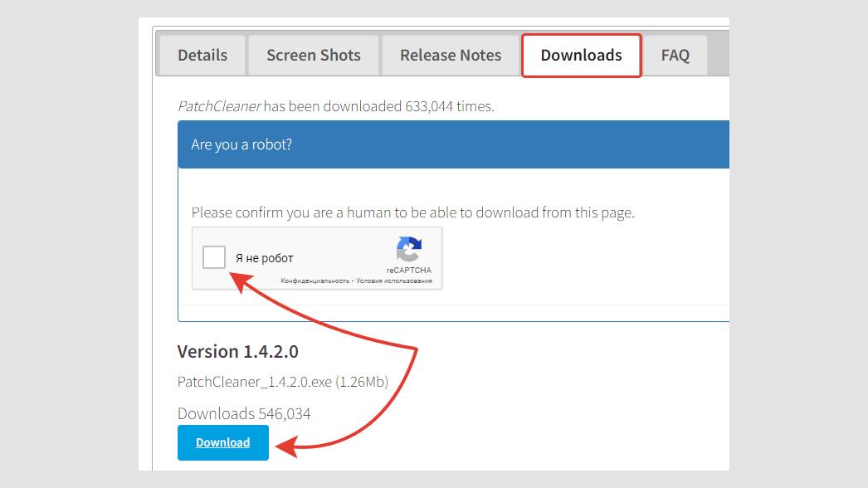Select the PatchCleaner_1.4.2.0.exe file name text
868x488 pixels.
coord(255,382)
